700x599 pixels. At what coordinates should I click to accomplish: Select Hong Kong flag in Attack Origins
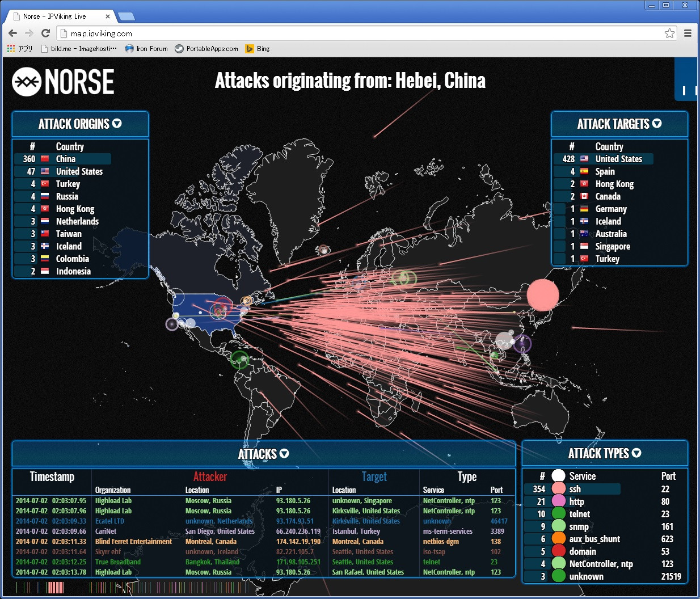(x=45, y=209)
